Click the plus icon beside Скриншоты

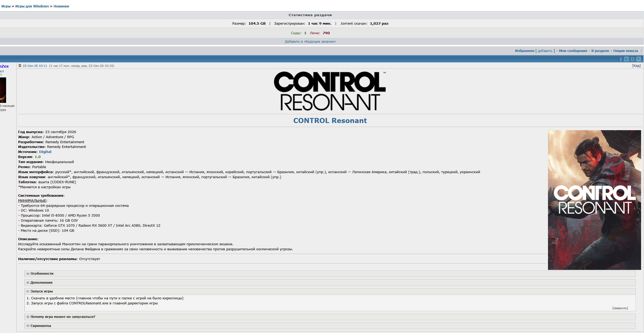(28, 326)
